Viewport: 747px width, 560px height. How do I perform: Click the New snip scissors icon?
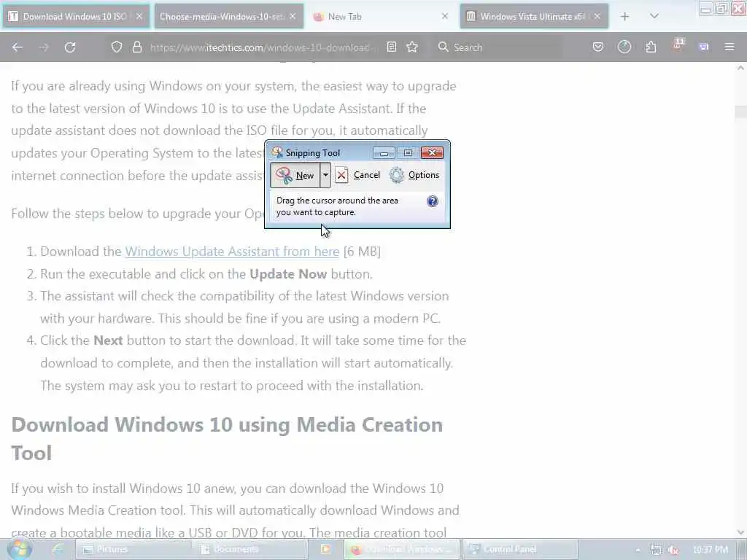tap(284, 175)
